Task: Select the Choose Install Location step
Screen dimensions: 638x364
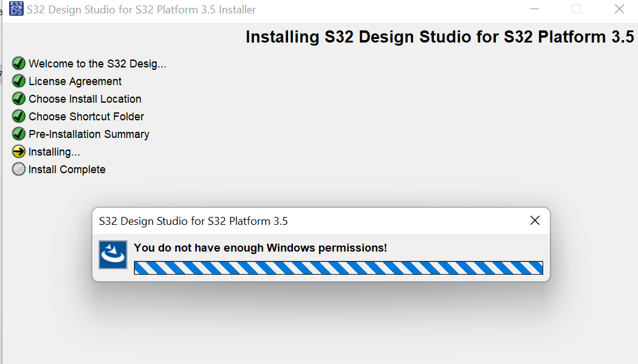Action: point(85,98)
